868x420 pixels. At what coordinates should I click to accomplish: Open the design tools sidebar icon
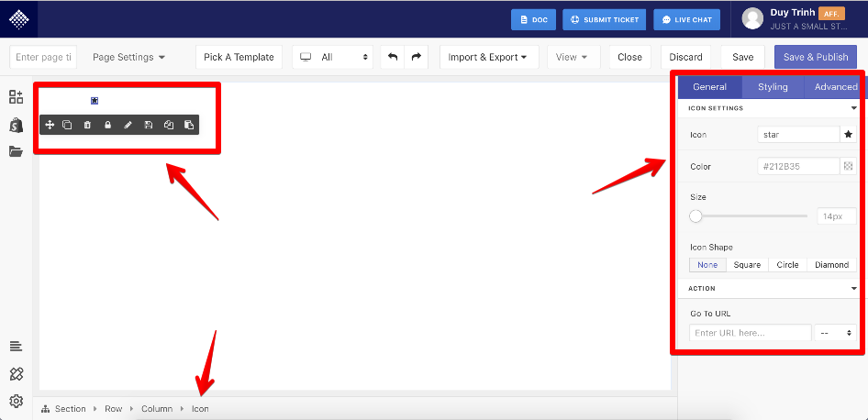[16, 373]
